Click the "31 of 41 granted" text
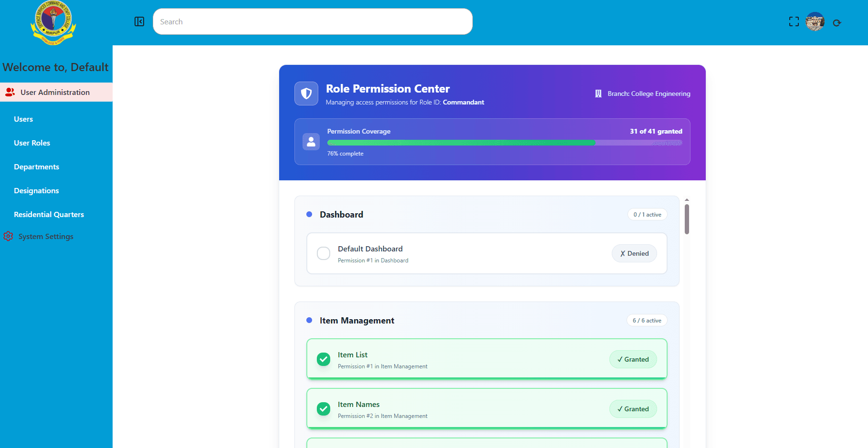Image resolution: width=868 pixels, height=448 pixels. [656, 131]
